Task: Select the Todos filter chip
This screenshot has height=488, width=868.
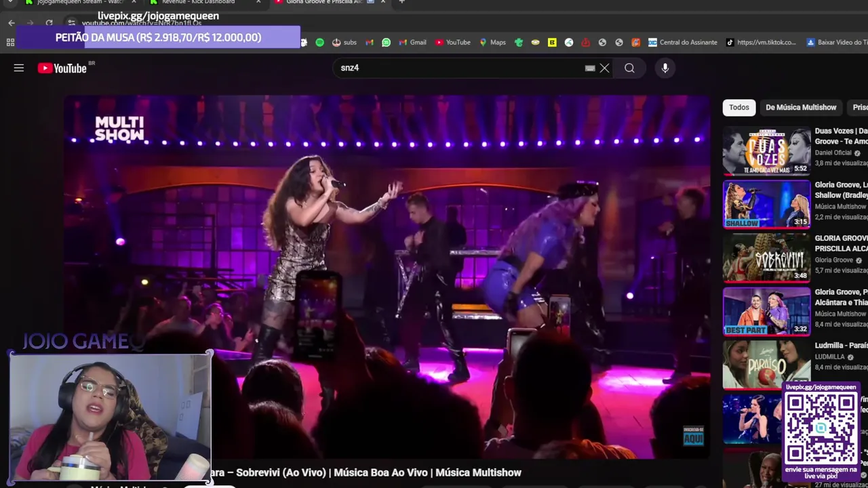Action: [x=738, y=107]
